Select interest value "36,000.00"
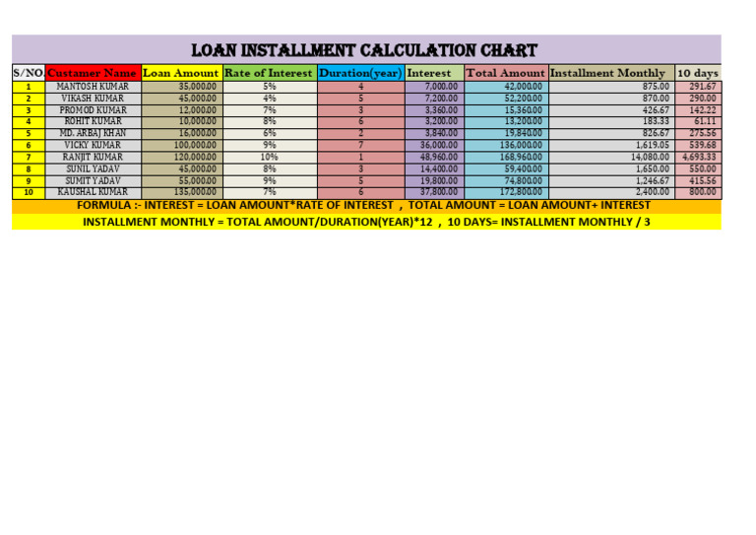Viewport: 756px width, 535px height. coord(434,145)
